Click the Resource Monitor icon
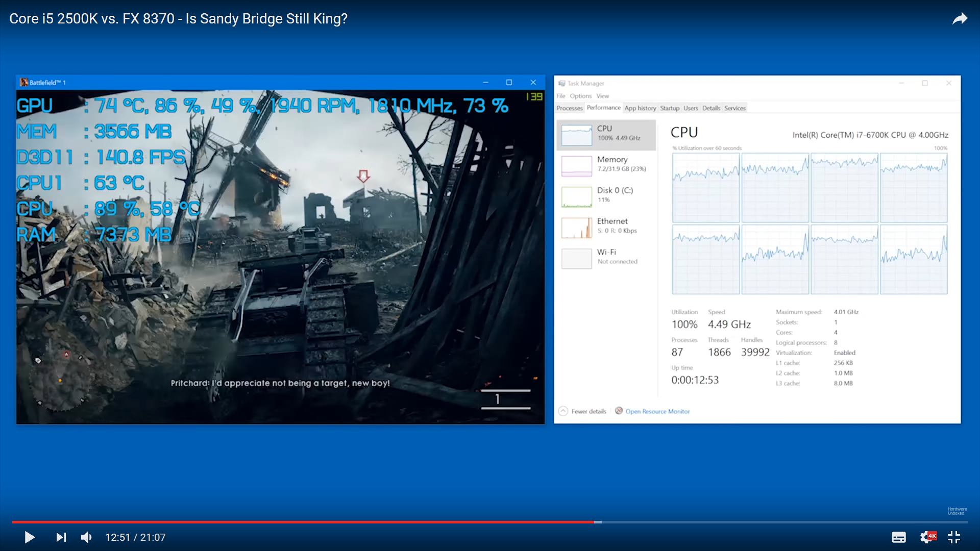The height and width of the screenshot is (551, 980). [619, 411]
